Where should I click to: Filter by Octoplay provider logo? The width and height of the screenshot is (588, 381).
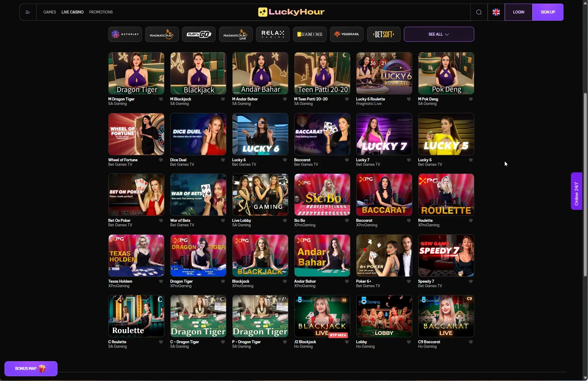(125, 34)
